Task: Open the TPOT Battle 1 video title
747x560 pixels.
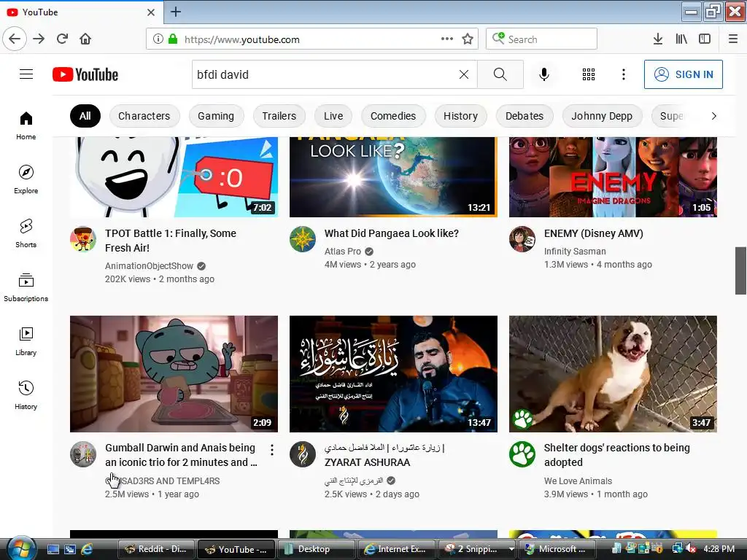Action: (171, 241)
